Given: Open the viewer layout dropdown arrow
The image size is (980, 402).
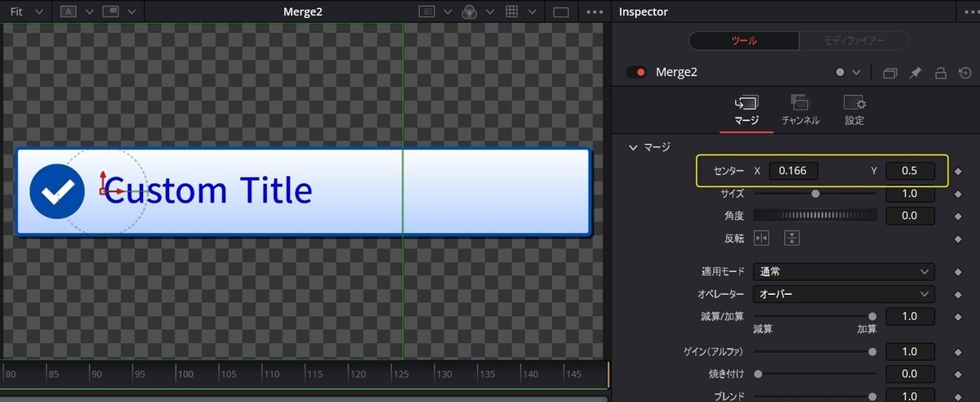Looking at the screenshot, I should coord(131,12).
